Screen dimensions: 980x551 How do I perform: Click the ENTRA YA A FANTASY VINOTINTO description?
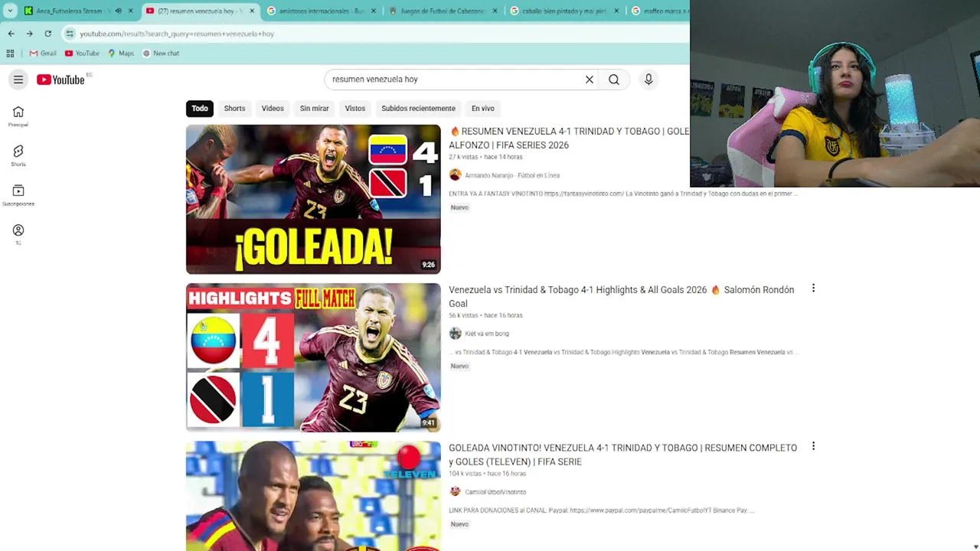[x=623, y=194]
